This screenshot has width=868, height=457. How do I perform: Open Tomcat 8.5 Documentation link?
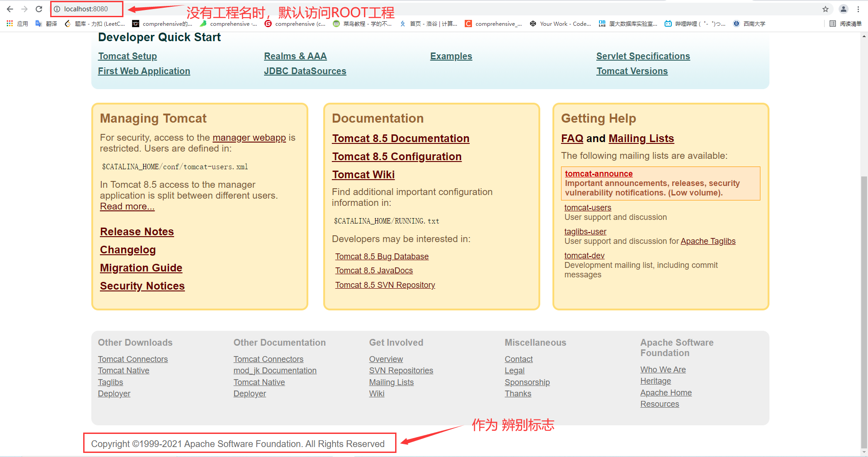[401, 138]
